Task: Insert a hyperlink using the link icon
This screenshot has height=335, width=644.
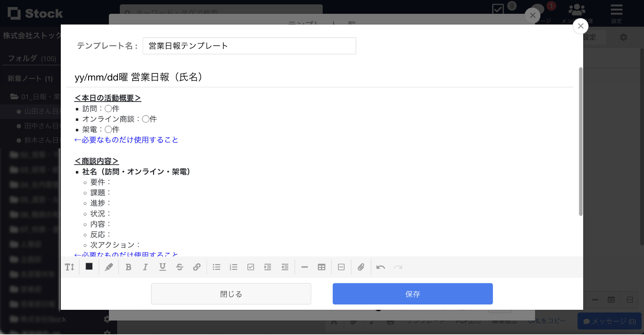Action: click(197, 267)
